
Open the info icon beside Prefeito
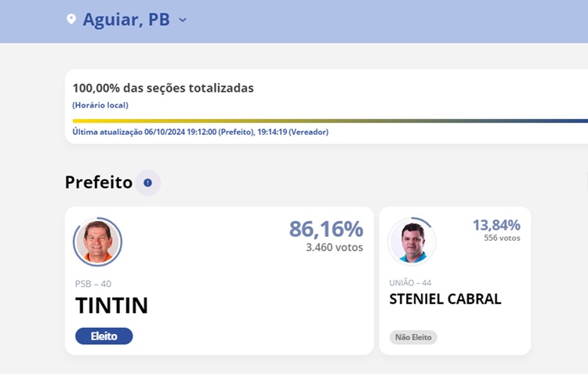pyautogui.click(x=147, y=183)
